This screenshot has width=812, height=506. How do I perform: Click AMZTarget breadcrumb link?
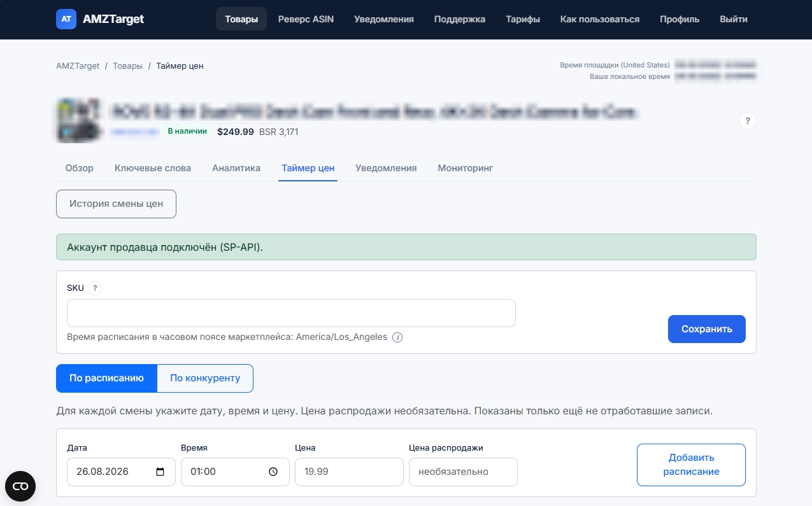coord(78,66)
